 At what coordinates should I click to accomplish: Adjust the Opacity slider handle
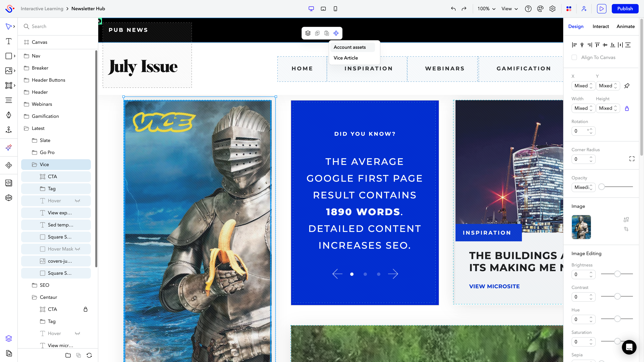pyautogui.click(x=602, y=187)
